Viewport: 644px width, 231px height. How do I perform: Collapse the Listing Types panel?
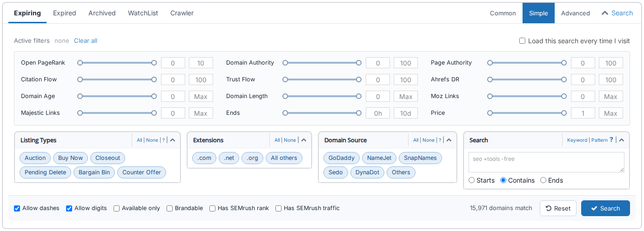click(172, 140)
